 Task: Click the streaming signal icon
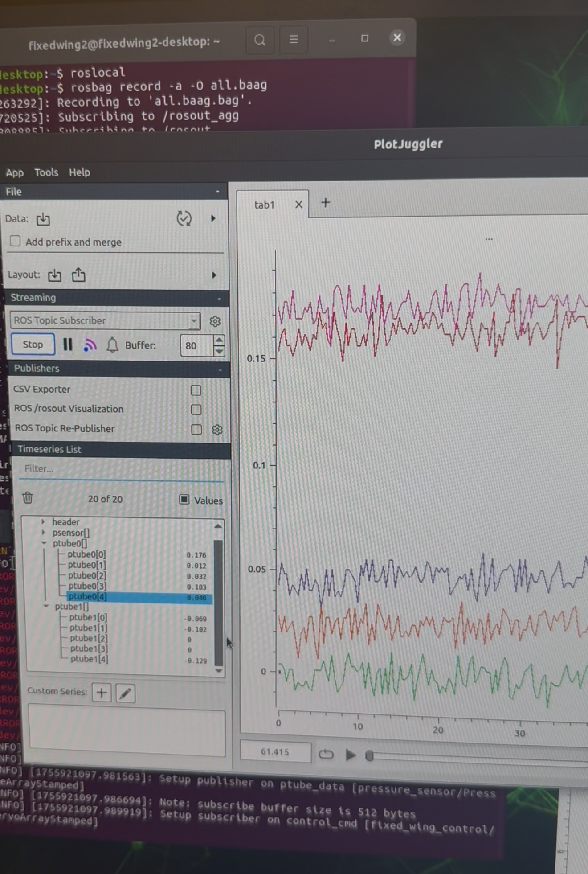pos(90,345)
